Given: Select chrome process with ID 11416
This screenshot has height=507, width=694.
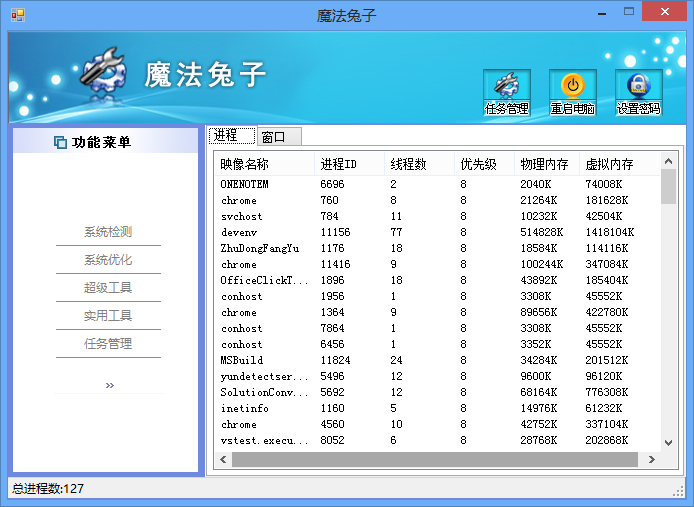Looking at the screenshot, I should (x=437, y=264).
